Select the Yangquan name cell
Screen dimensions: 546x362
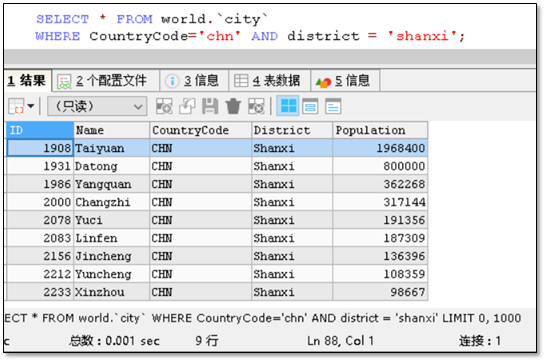point(111,184)
